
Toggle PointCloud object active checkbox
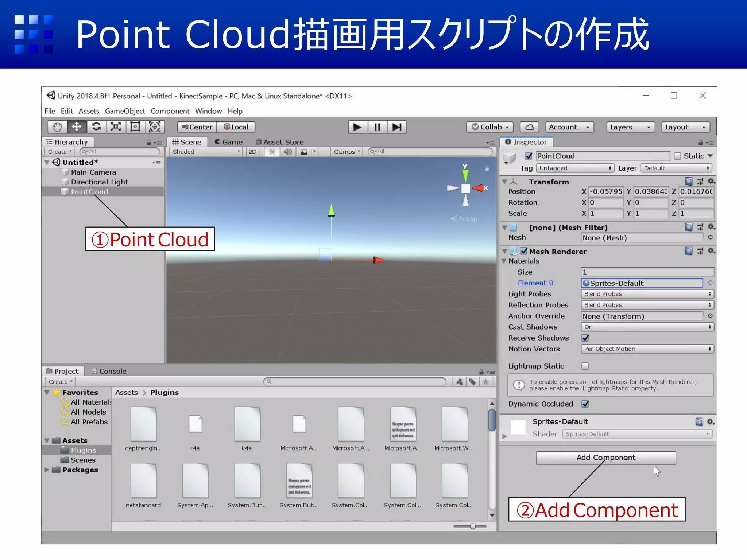529,156
